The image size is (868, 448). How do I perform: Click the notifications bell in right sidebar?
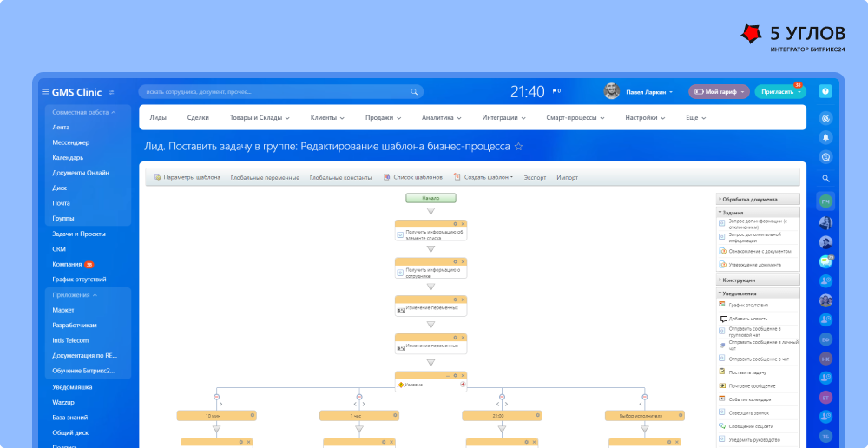pos(825,137)
